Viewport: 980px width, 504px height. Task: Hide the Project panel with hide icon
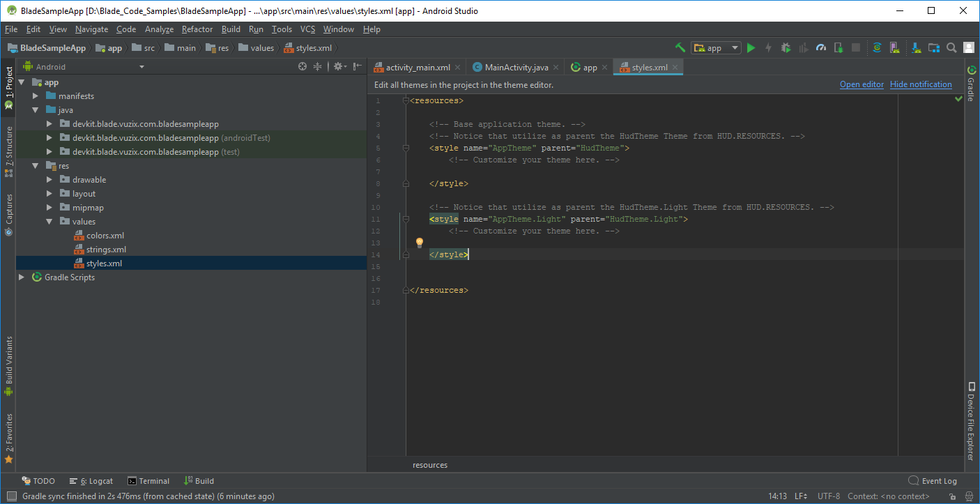(x=358, y=66)
